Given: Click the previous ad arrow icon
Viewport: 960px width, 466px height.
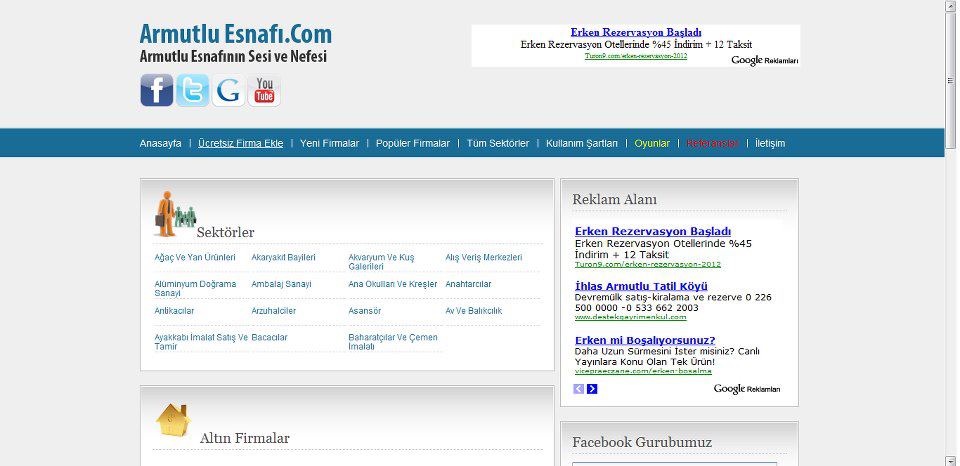Looking at the screenshot, I should [579, 389].
